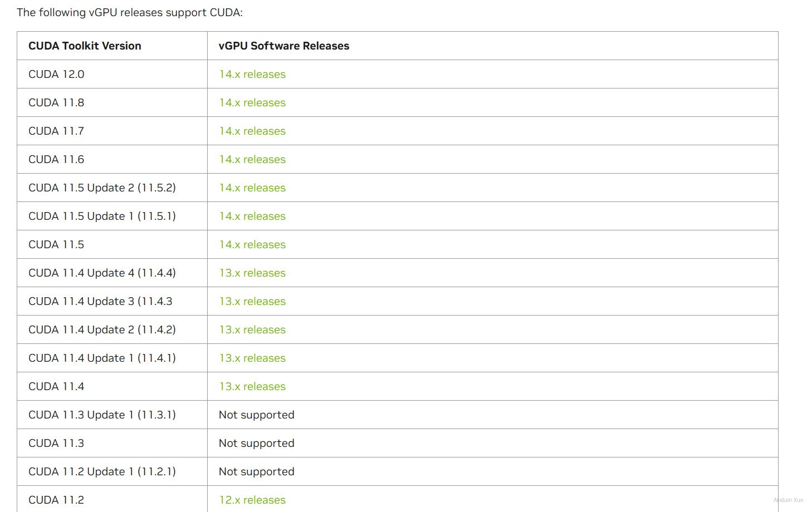Open the 14.x releases link for CUDA 12.0
The width and height of the screenshot is (812, 512).
pos(252,75)
